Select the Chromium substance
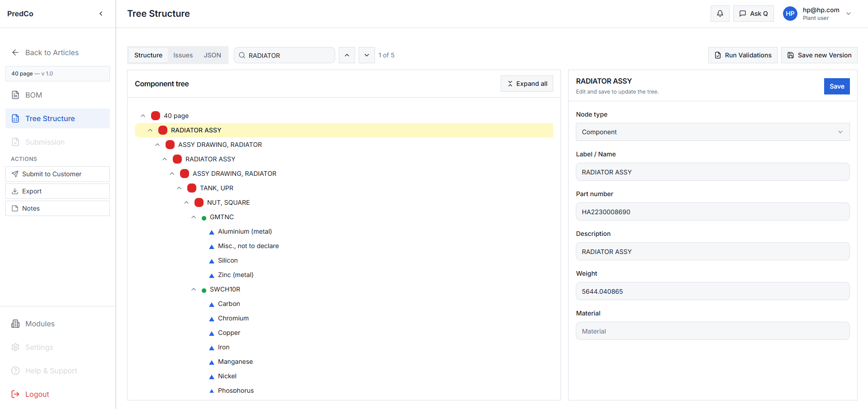Viewport: 868px width, 409px height. 233,318
